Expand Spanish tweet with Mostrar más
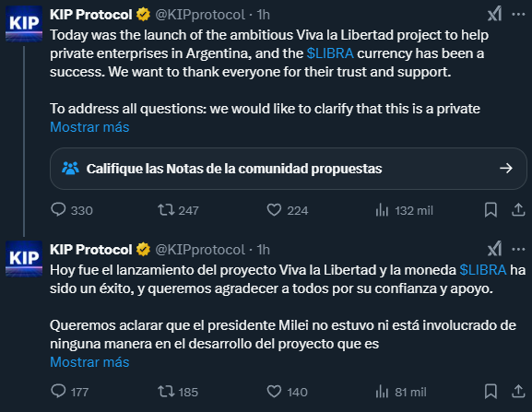The image size is (532, 412). click(x=89, y=362)
